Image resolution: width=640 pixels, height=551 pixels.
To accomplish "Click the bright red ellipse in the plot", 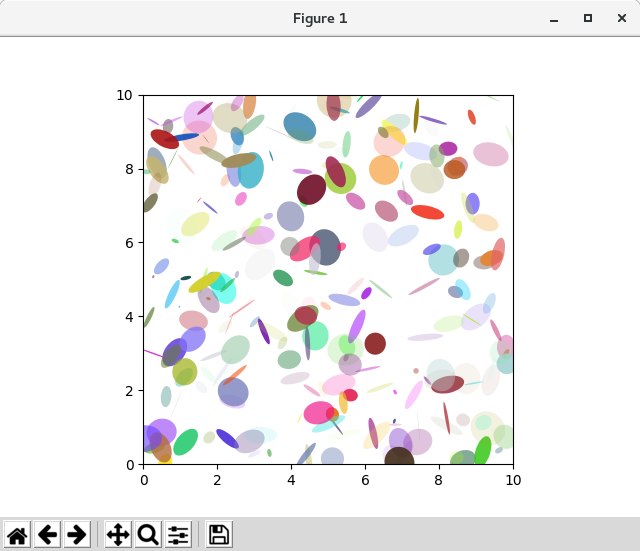I will pos(427,212).
